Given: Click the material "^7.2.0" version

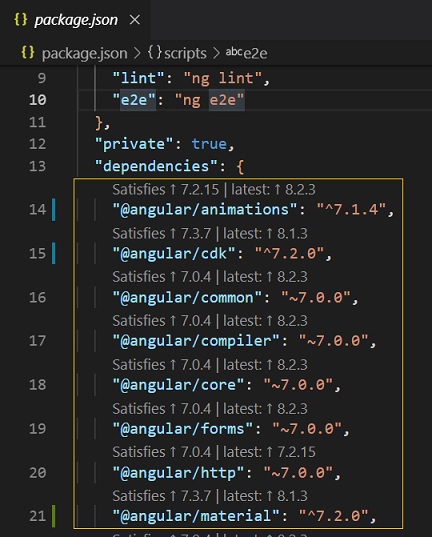Looking at the screenshot, I should 334,516.
